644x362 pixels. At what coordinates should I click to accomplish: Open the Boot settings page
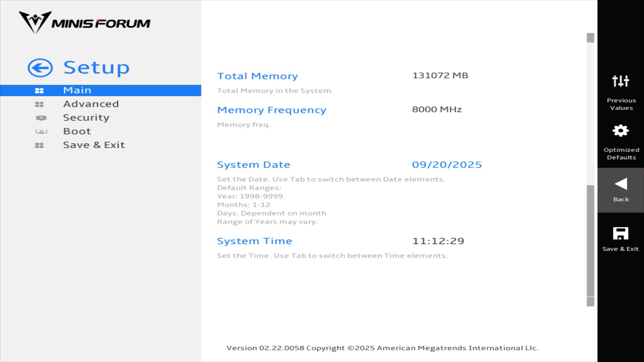(77, 131)
